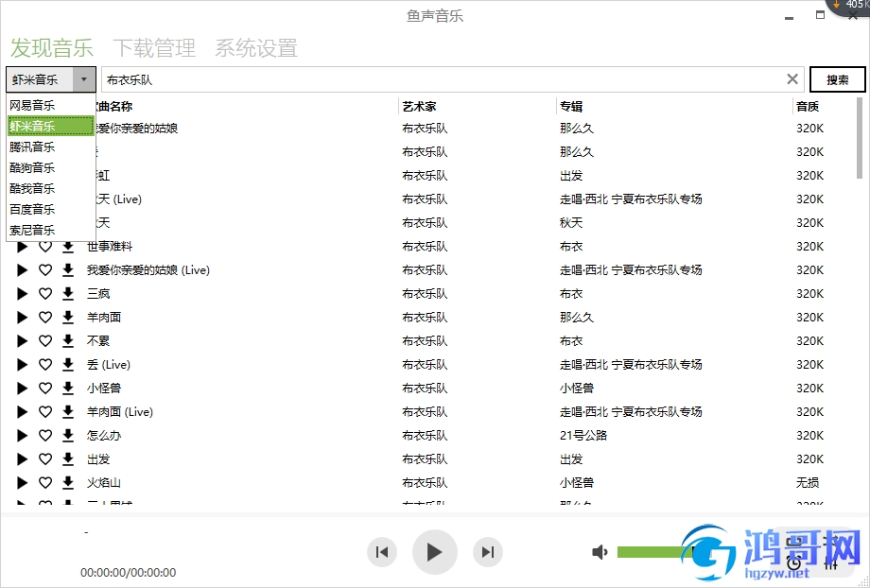
Task: Download 我爱你亲爱的姑娘 (Live)
Action: click(68, 270)
